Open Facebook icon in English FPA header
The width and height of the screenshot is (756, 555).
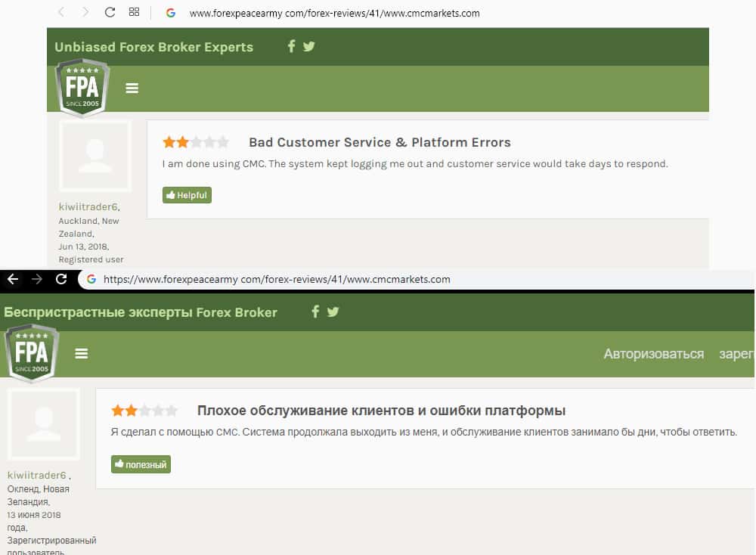(x=291, y=46)
